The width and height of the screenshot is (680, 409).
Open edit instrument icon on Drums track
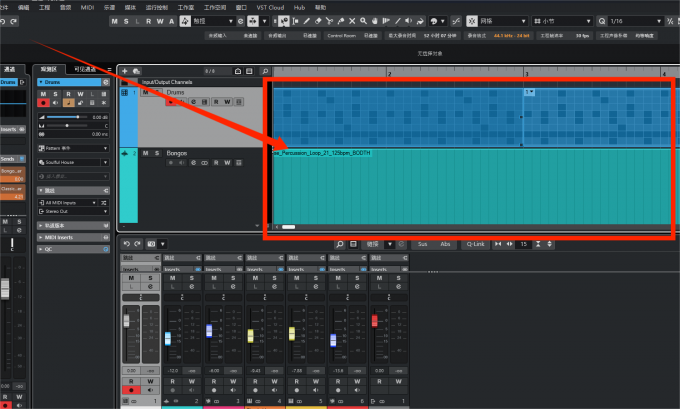[204, 102]
